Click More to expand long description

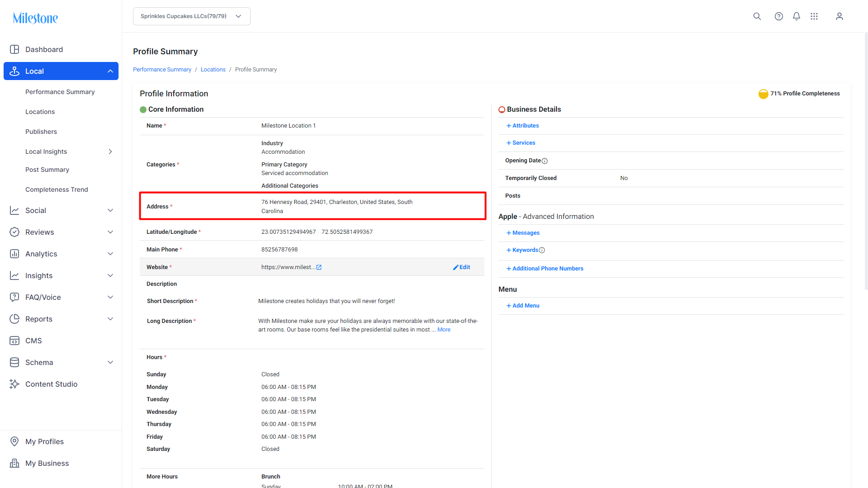click(444, 330)
